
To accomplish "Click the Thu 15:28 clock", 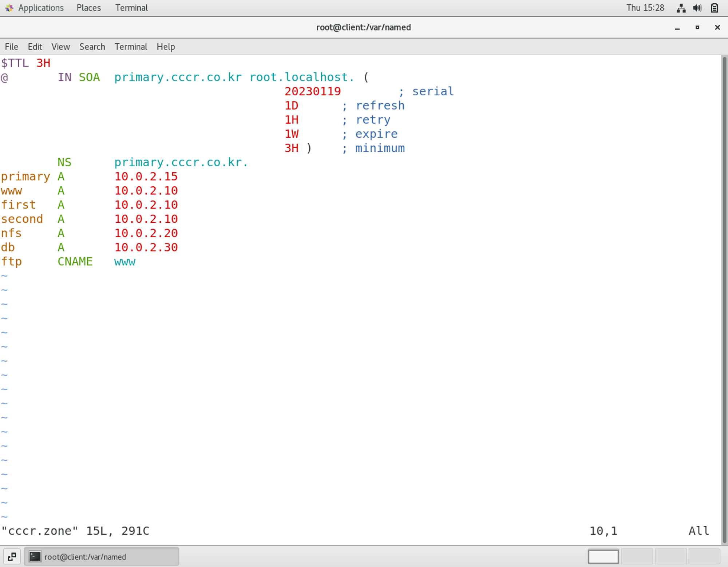I will pos(645,8).
